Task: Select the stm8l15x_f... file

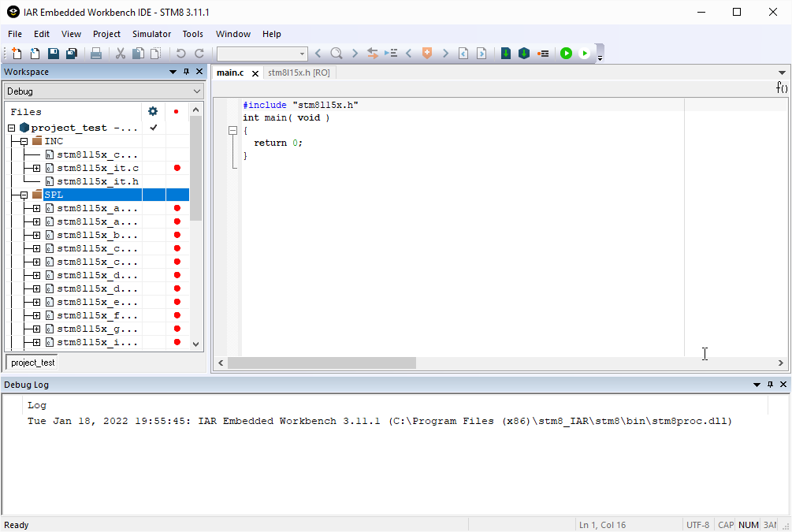Action: [97, 315]
